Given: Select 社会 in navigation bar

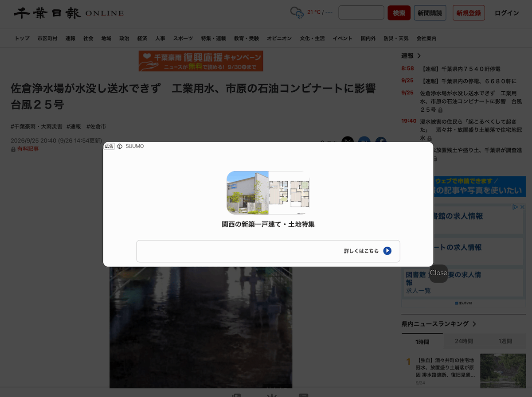Looking at the screenshot, I should coord(88,39).
